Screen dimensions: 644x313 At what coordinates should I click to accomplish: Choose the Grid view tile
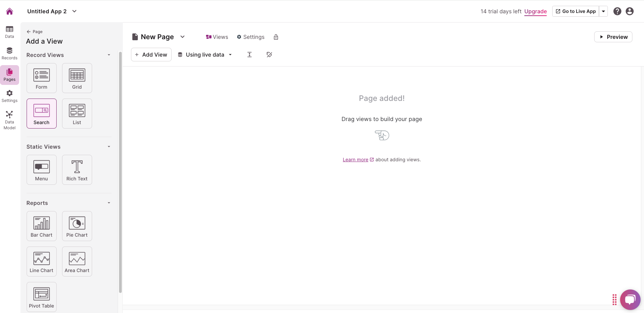tap(77, 78)
